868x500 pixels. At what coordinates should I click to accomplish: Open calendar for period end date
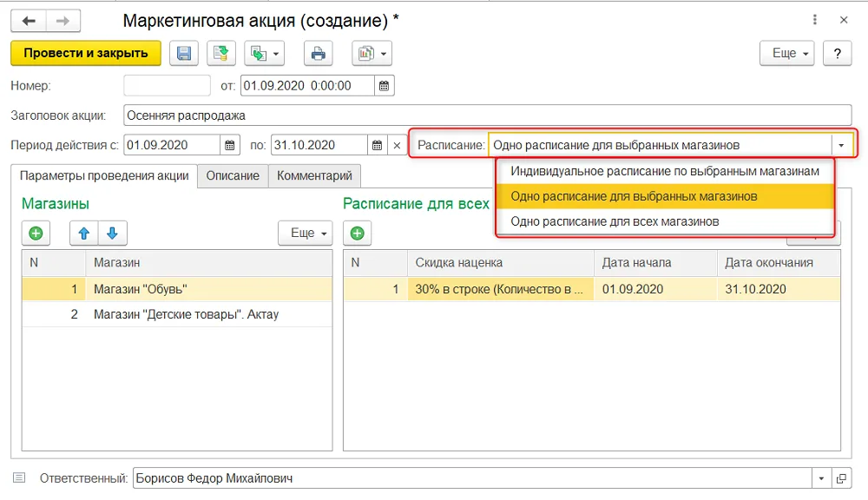(377, 145)
